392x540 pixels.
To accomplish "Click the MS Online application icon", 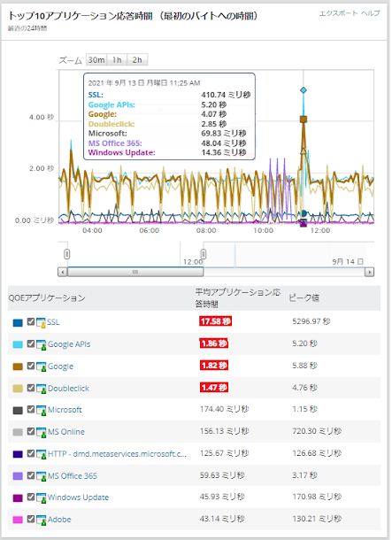I will click(x=41, y=432).
